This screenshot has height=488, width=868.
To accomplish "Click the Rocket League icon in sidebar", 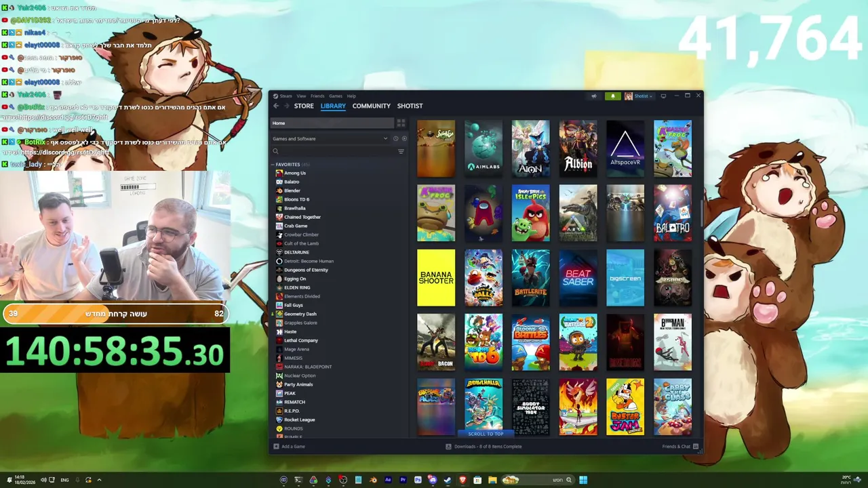I will pos(279,420).
